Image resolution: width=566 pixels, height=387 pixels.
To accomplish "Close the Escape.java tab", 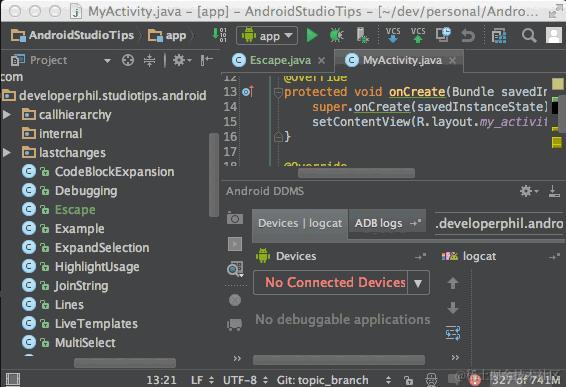I will tap(321, 61).
